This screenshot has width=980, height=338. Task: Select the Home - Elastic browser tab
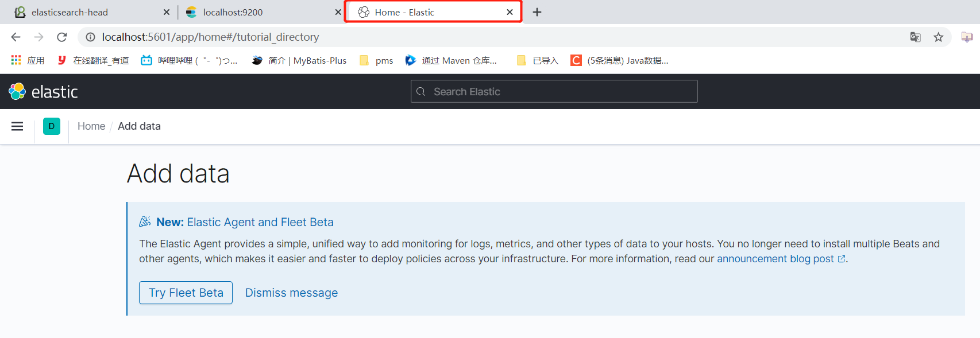[433, 12]
